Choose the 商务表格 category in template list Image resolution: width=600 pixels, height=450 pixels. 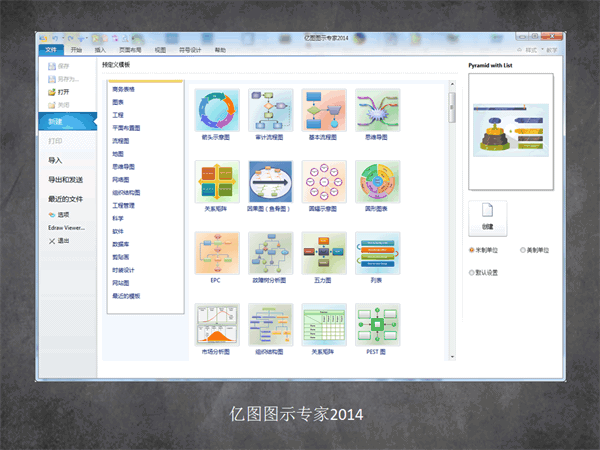tap(123, 90)
